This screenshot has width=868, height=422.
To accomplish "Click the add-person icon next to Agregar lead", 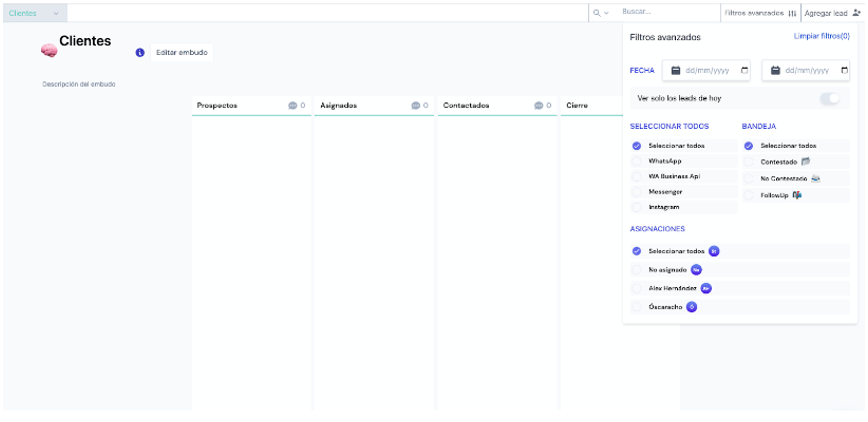I will coord(856,13).
